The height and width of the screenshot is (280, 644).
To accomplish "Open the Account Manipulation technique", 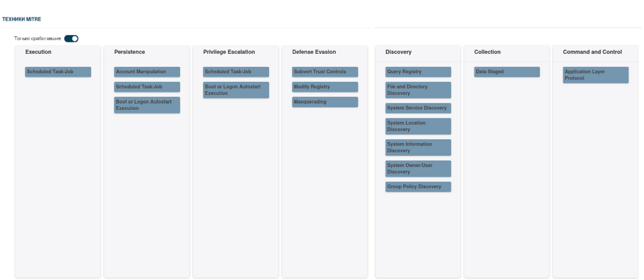I will point(147,72).
